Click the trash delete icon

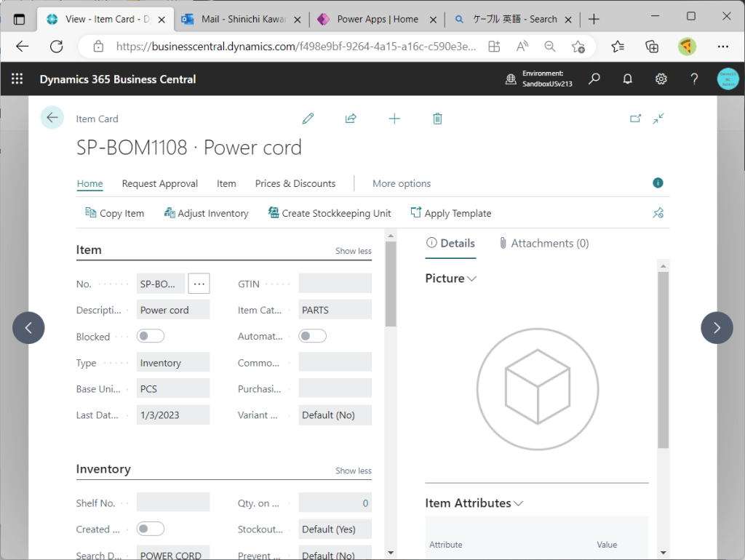pos(437,119)
